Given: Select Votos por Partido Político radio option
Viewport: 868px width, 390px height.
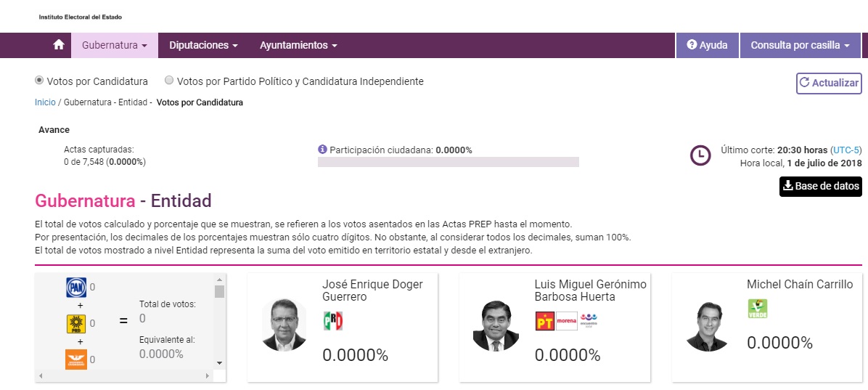Looking at the screenshot, I should pyautogui.click(x=169, y=81).
